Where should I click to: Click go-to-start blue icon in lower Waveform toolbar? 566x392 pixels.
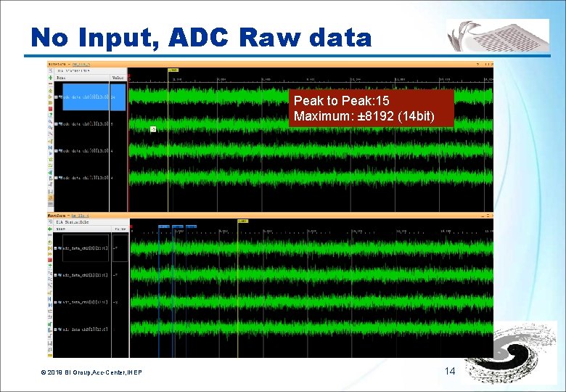point(50,299)
